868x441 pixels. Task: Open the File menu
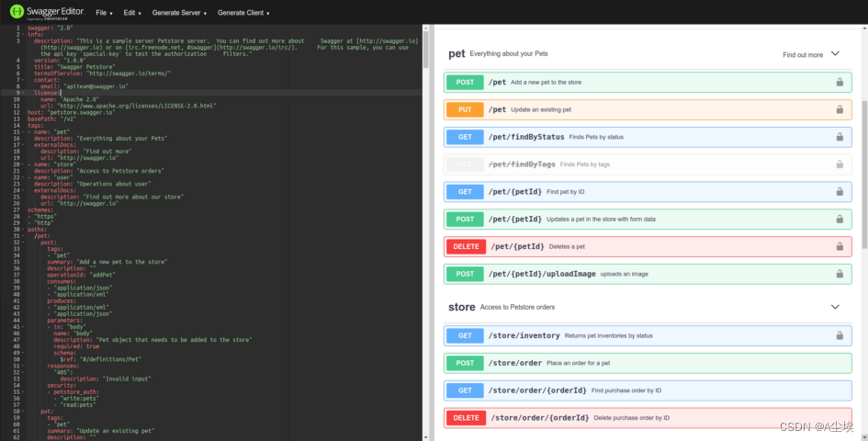[x=104, y=13]
